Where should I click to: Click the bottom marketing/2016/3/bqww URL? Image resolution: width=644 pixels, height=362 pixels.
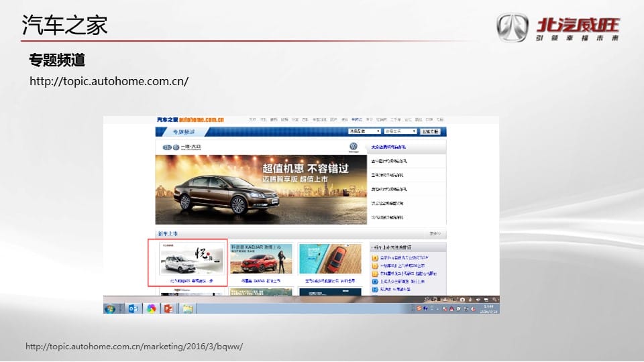coord(134,347)
